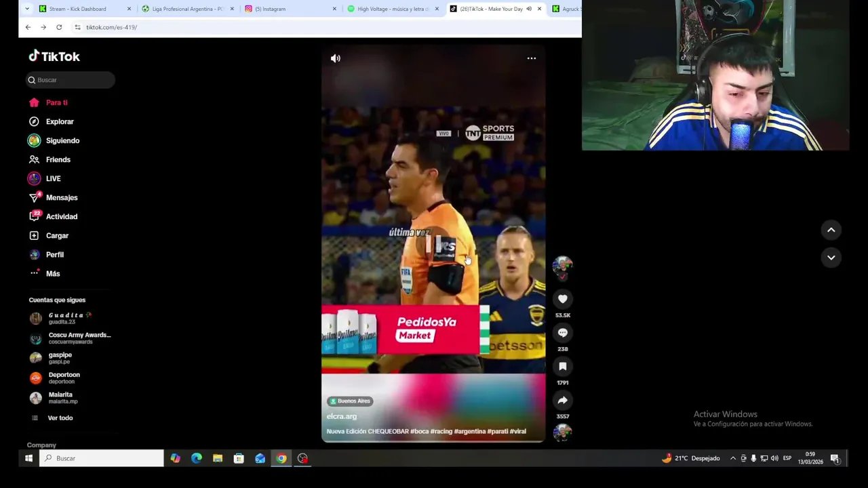Open the three-dots video options menu
Image resolution: width=868 pixels, height=488 pixels.
[x=532, y=58]
